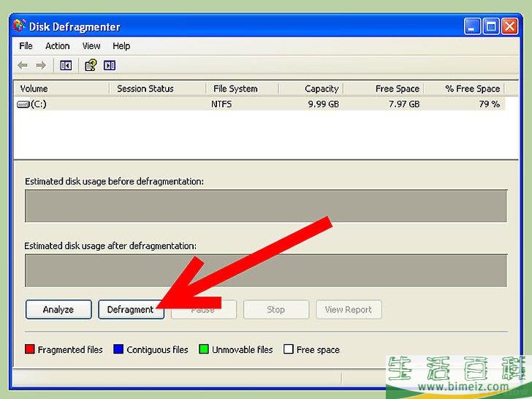Sort by Free Space column header
Viewport: 532px width, 399px height.
click(x=384, y=89)
